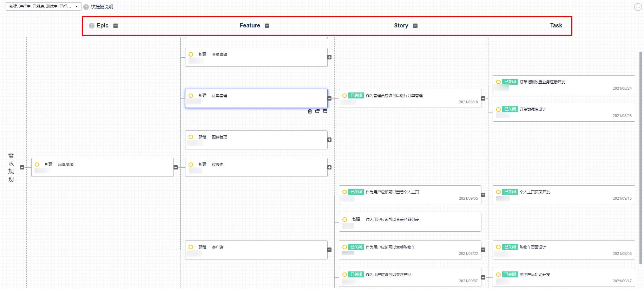Click the 已关闭 tag on 订单数据库设计 task
Image resolution: width=644 pixels, height=289 pixels.
(510, 109)
